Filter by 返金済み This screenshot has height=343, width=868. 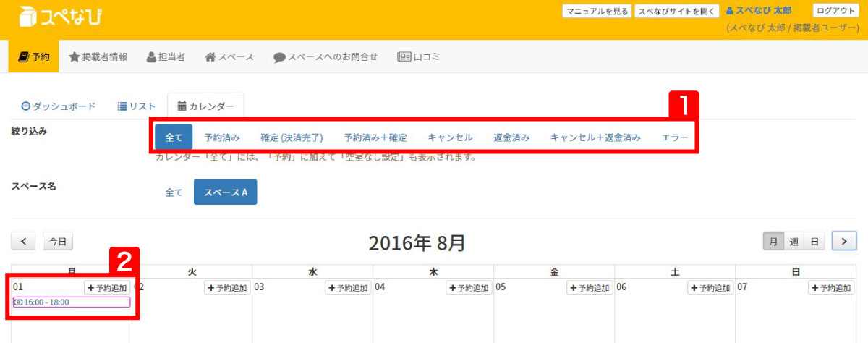coord(511,137)
